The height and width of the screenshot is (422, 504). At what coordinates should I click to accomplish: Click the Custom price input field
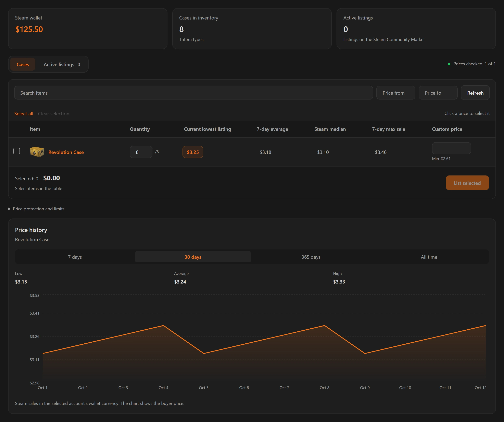451,148
